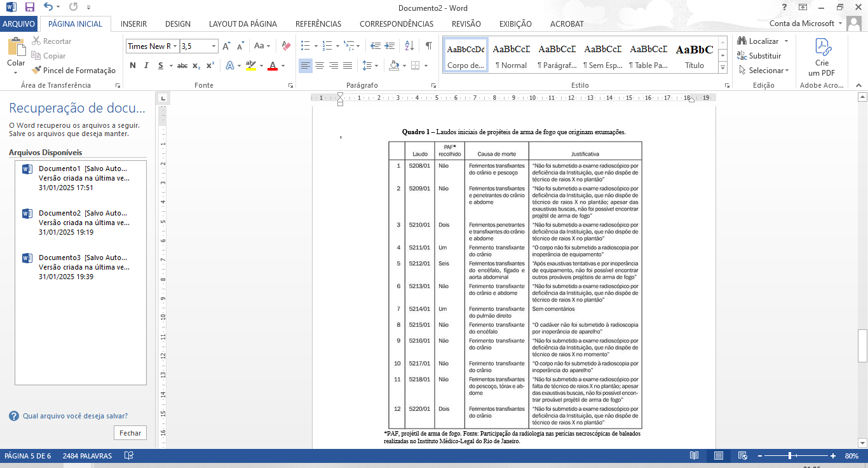Click the Fechar button in recovery pane
This screenshot has width=868, height=468.
pos(130,433)
